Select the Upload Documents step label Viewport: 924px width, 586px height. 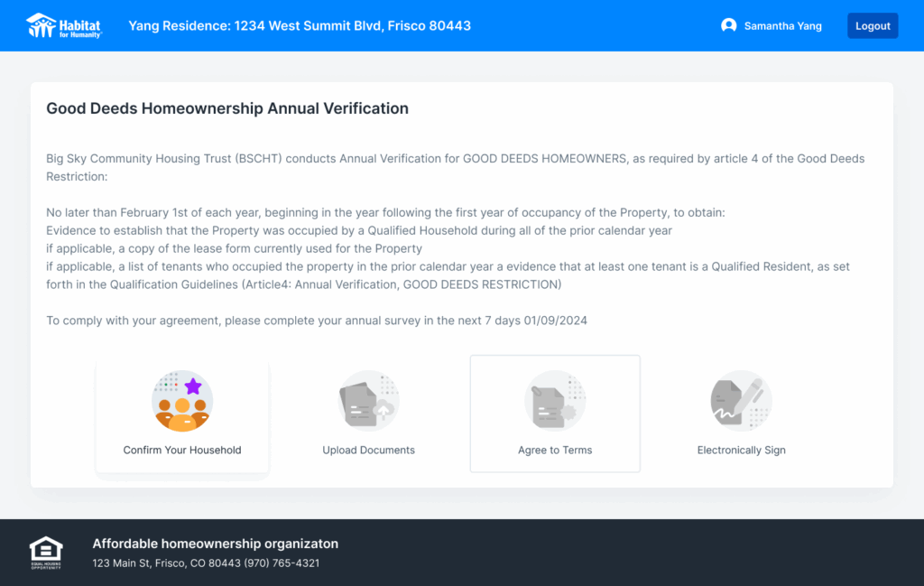click(x=368, y=450)
